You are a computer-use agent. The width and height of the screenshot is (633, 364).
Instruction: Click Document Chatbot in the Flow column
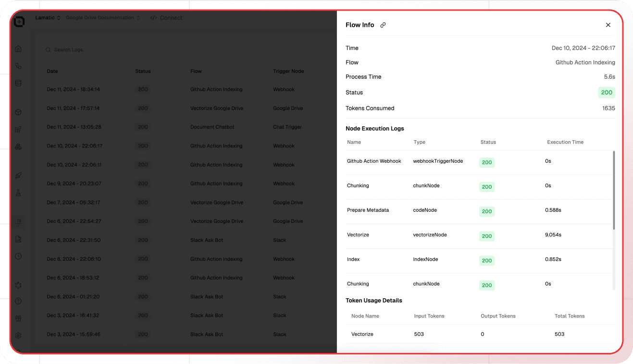[212, 127]
